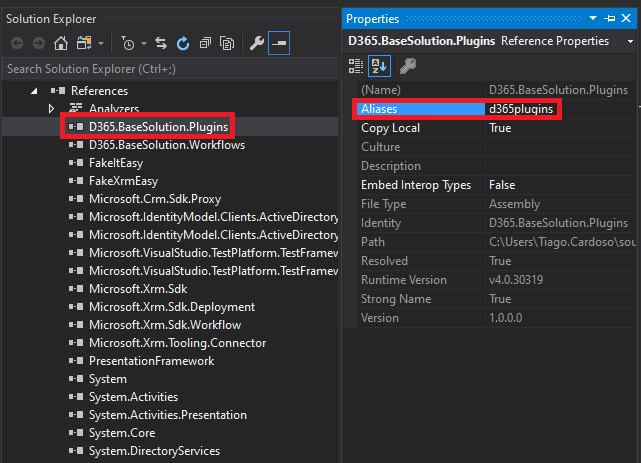The image size is (641, 463).
Task: Click the Show All Files icon
Action: (227, 44)
